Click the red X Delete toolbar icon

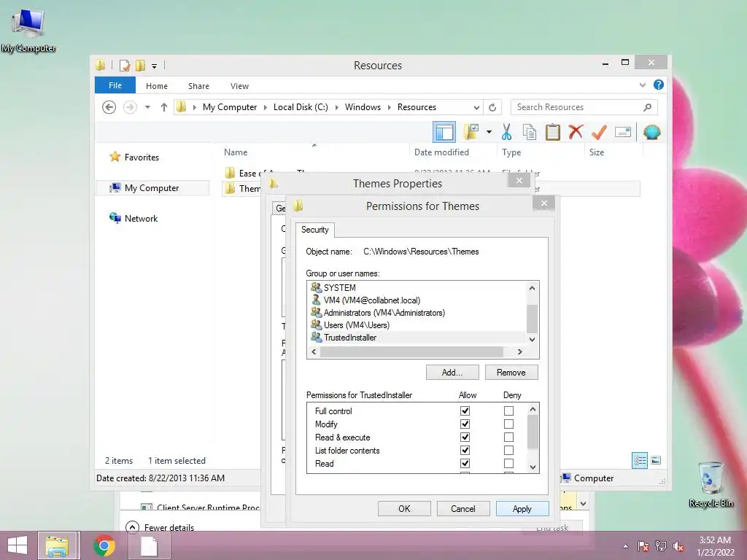[x=576, y=131]
